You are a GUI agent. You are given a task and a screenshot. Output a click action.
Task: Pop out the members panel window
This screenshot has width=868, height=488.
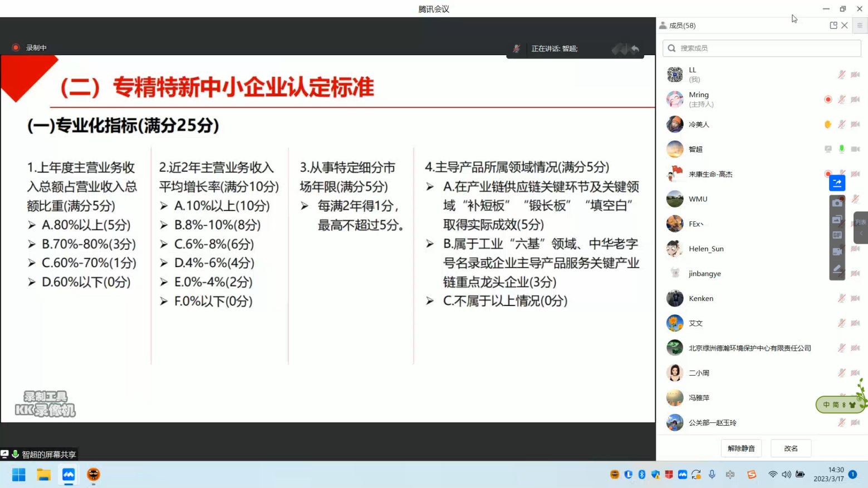tap(833, 26)
